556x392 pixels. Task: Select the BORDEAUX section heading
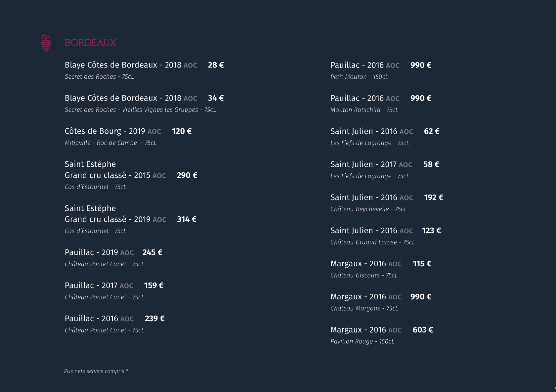[x=90, y=43]
